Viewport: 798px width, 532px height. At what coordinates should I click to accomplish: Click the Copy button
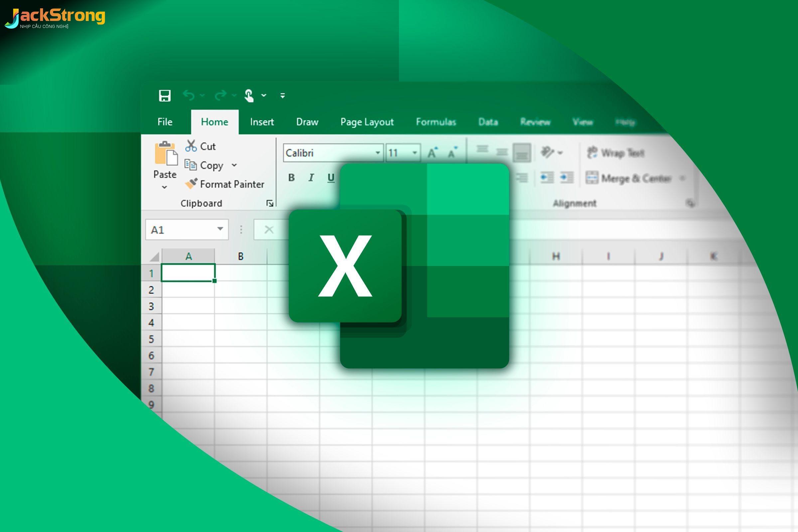point(203,165)
